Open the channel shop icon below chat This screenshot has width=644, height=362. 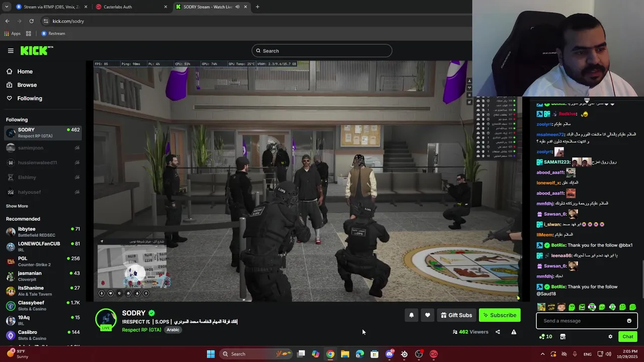click(x=562, y=337)
